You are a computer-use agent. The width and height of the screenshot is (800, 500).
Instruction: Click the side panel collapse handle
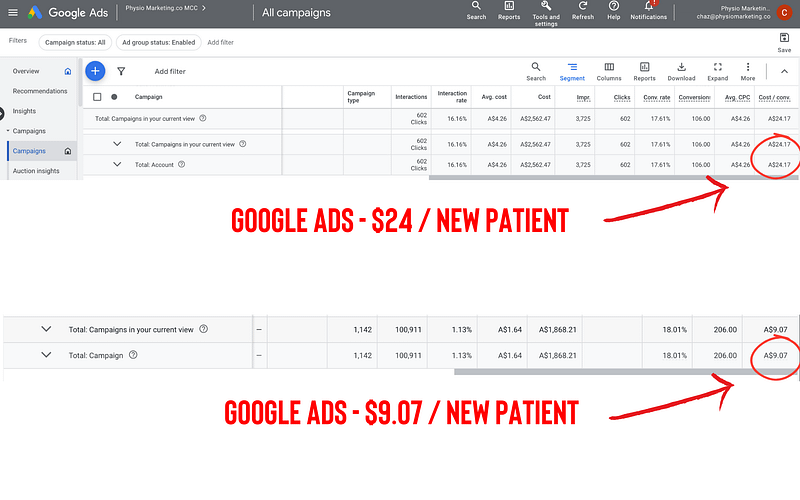(x=2, y=113)
